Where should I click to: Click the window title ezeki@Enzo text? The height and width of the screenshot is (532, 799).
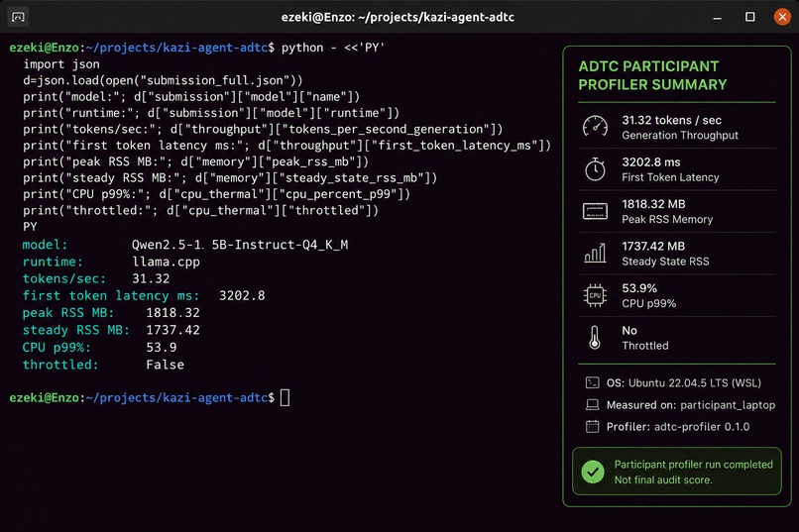coord(398,17)
